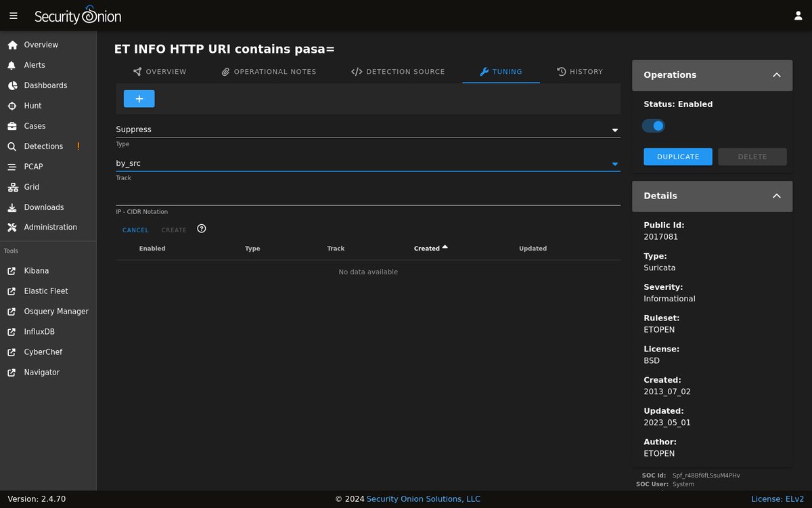Click the blue plus add button

(139, 99)
